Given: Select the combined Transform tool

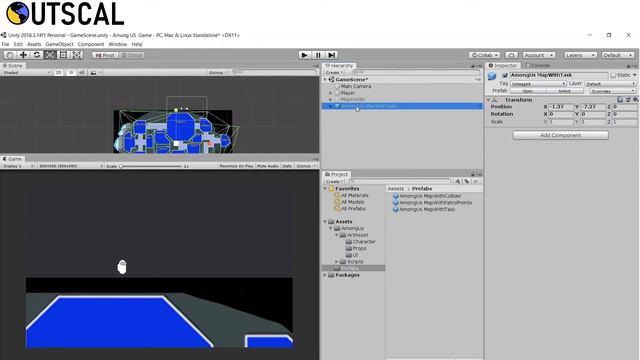Looking at the screenshot, I should (x=77, y=55).
